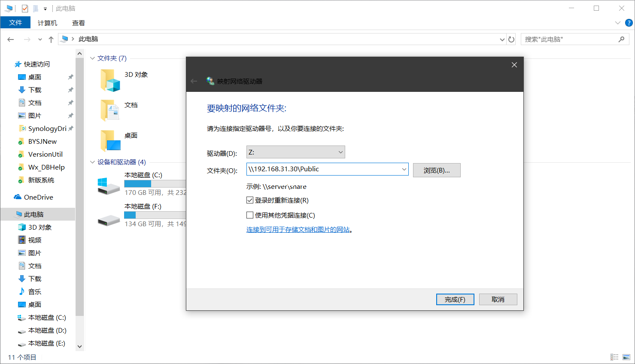This screenshot has height=364, width=635.
Task: Click the 本地磁盘 (C:) usage bar
Action: pos(155,184)
